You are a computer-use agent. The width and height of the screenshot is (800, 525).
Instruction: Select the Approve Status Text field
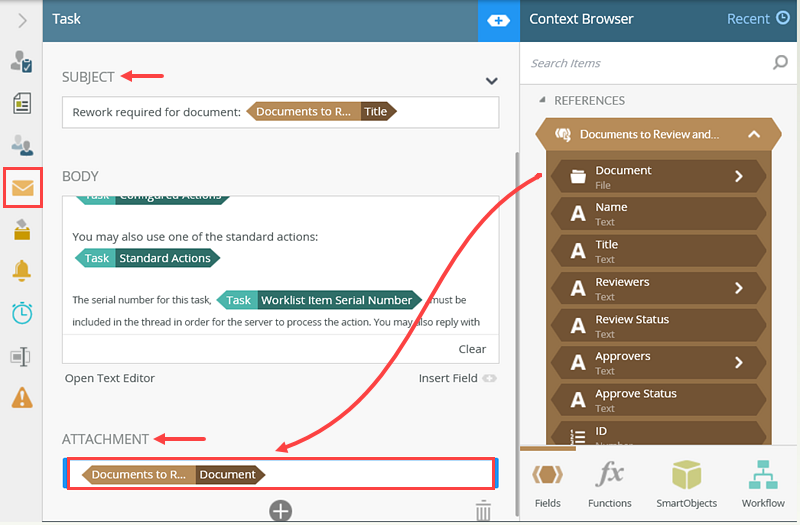tap(658, 400)
